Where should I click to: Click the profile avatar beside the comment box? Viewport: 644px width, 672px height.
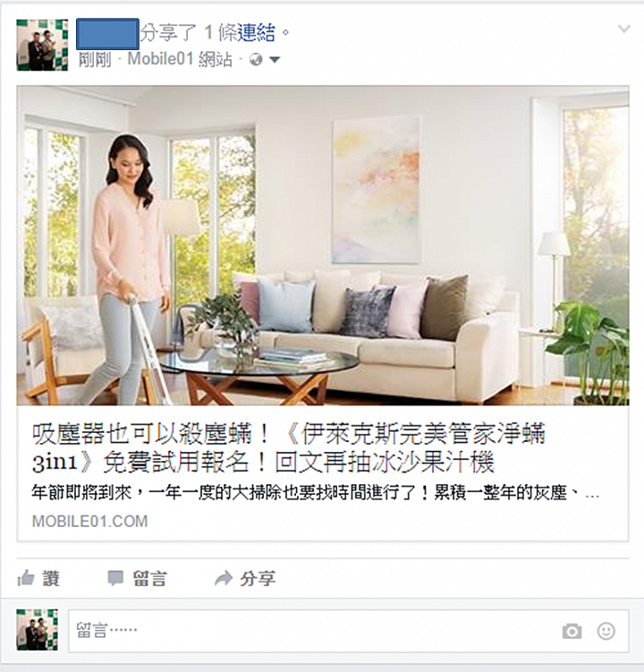click(x=38, y=630)
